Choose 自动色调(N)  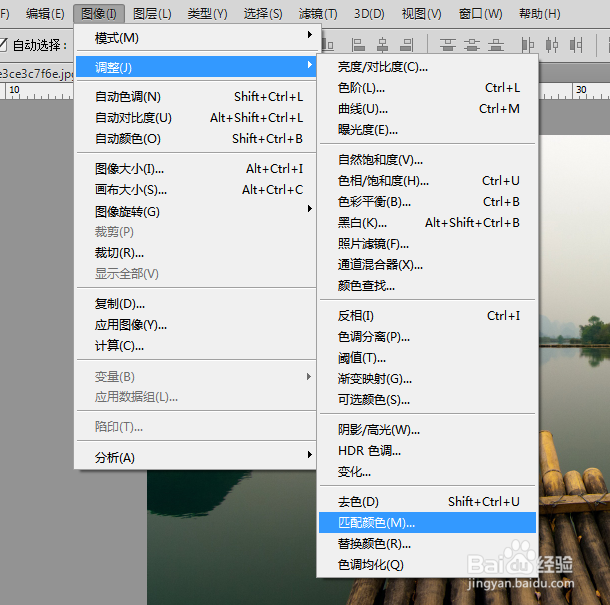click(x=196, y=96)
